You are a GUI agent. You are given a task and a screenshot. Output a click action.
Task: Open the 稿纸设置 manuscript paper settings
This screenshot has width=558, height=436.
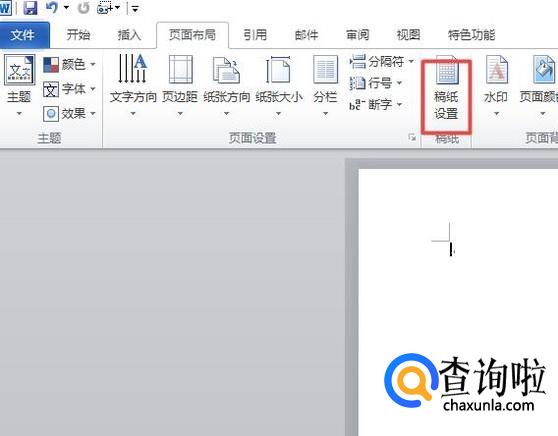(446, 89)
